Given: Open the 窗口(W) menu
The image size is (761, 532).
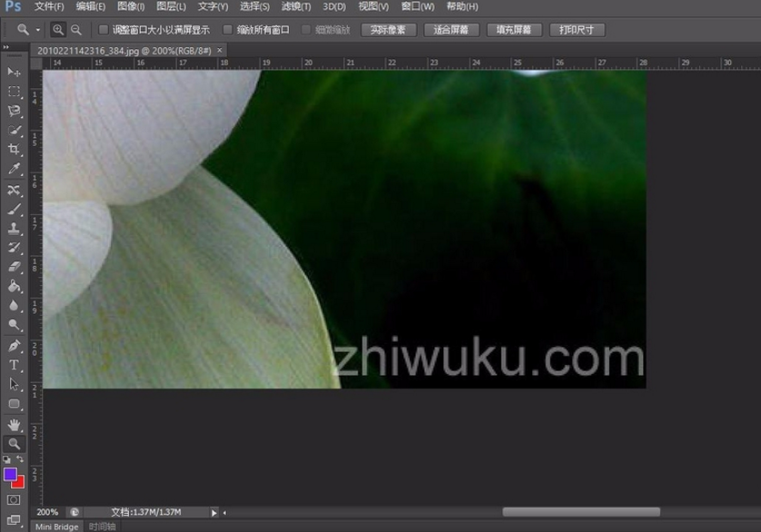Looking at the screenshot, I should click(x=418, y=6).
